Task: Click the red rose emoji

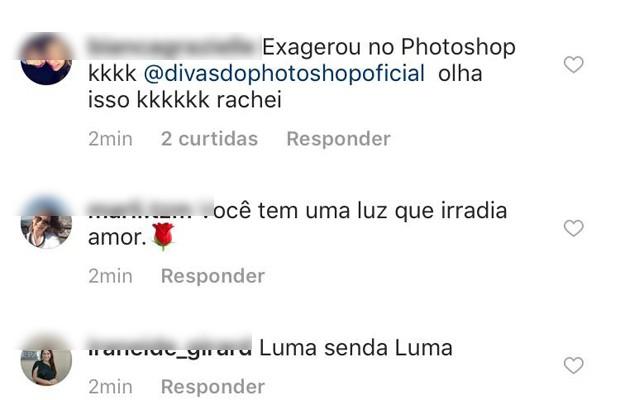Action: (x=163, y=237)
